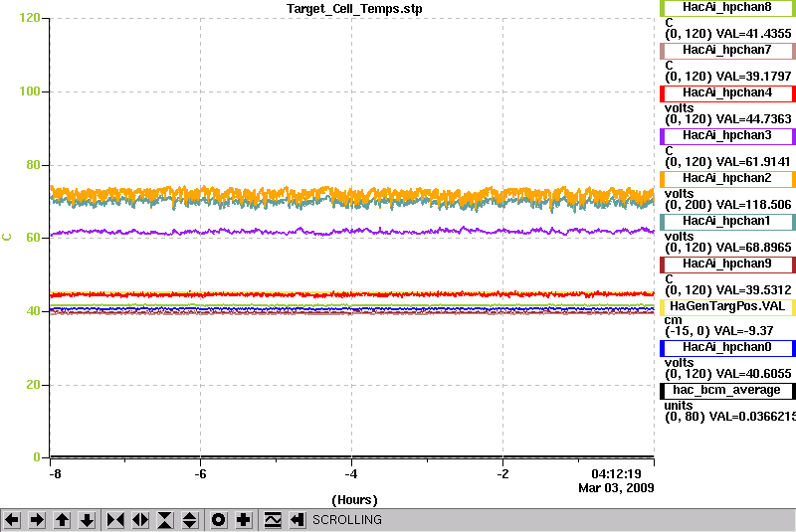The width and height of the screenshot is (796, 532).
Task: Click the 60 y-axis tick label
Action: tap(33, 238)
